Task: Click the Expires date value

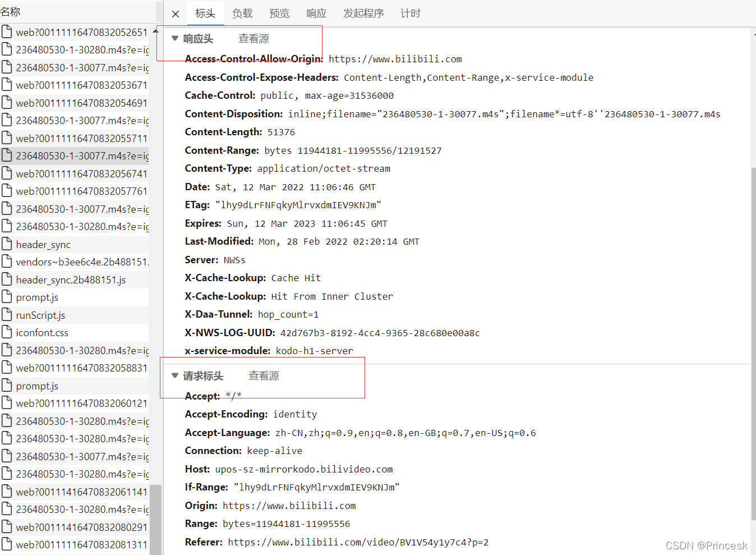Action: pos(307,223)
